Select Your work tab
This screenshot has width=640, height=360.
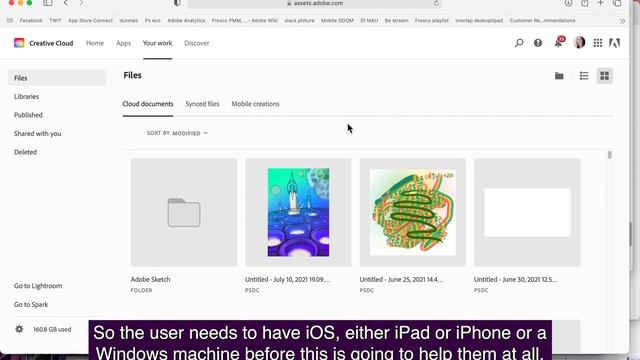pyautogui.click(x=158, y=43)
